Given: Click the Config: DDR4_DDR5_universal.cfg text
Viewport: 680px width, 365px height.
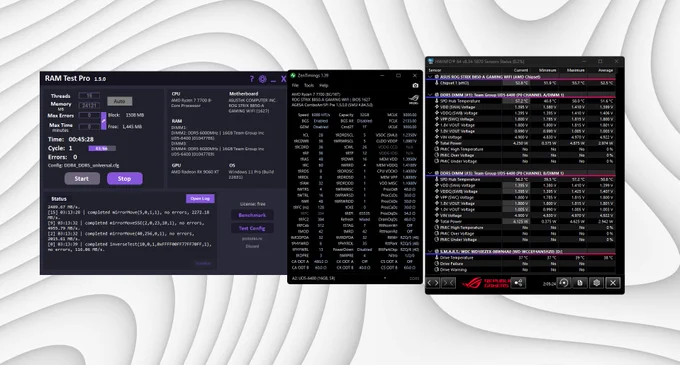Looking at the screenshot, I should coord(83,165).
